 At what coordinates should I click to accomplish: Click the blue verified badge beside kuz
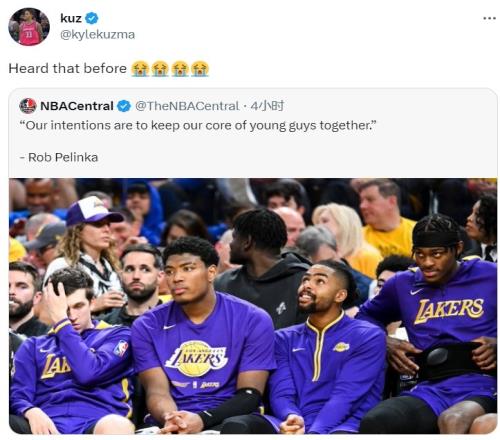92,18
